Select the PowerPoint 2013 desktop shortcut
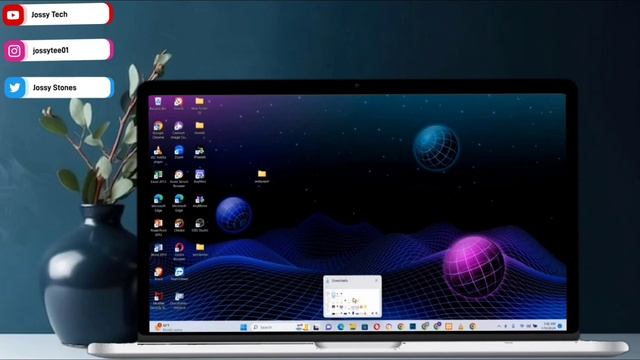The width and height of the screenshot is (640, 360). click(x=158, y=227)
